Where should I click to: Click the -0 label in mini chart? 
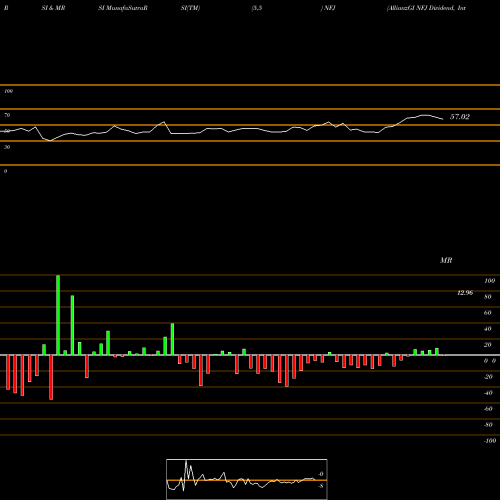coord(321,474)
